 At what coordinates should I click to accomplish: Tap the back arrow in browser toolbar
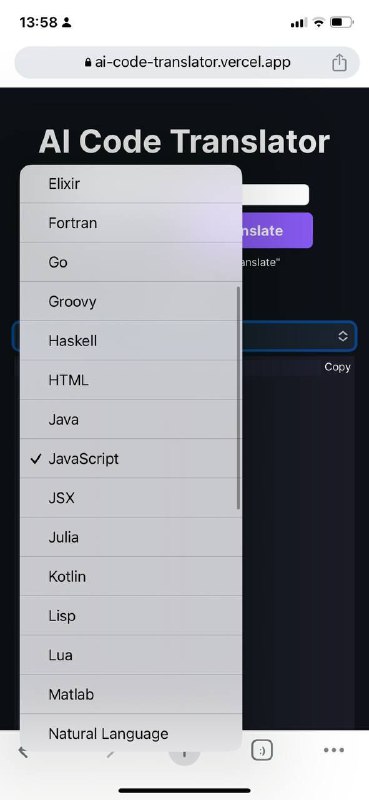click(22, 752)
